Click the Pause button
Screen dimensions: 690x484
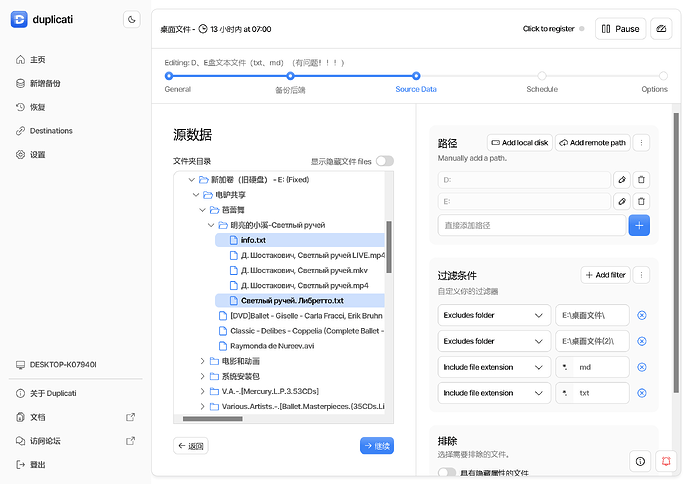[x=620, y=29]
